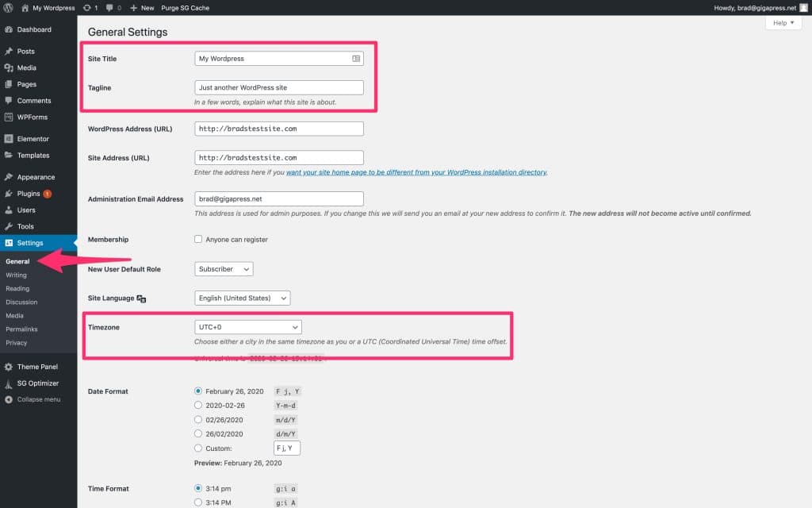Click the SG Optimizer icon
812x508 pixels.
pos(9,383)
